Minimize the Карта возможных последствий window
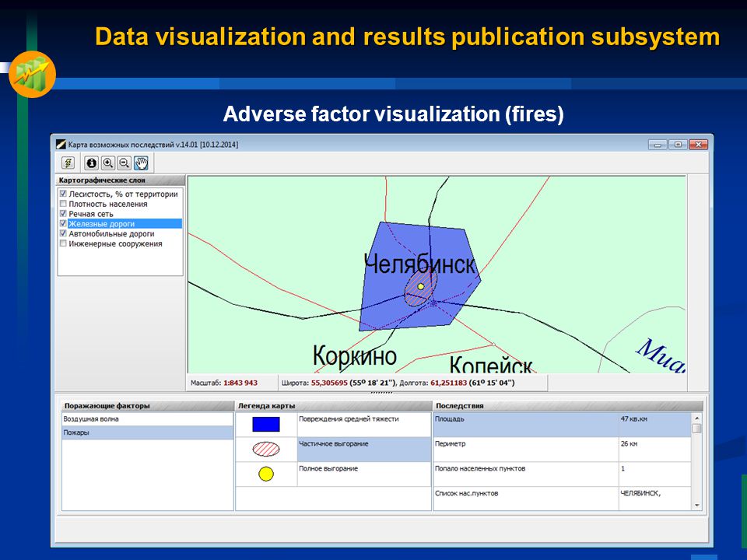747x560 pixels. 658,145
